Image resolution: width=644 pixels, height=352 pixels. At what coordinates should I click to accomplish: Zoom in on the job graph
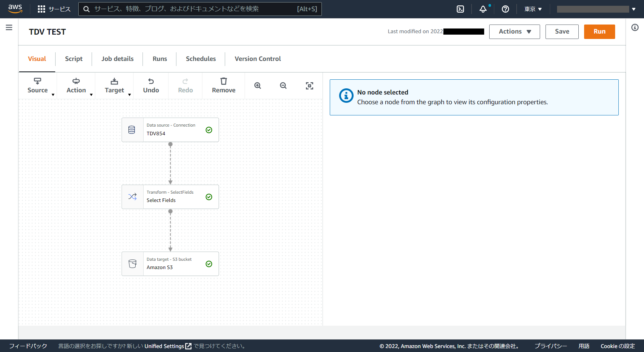pyautogui.click(x=258, y=85)
